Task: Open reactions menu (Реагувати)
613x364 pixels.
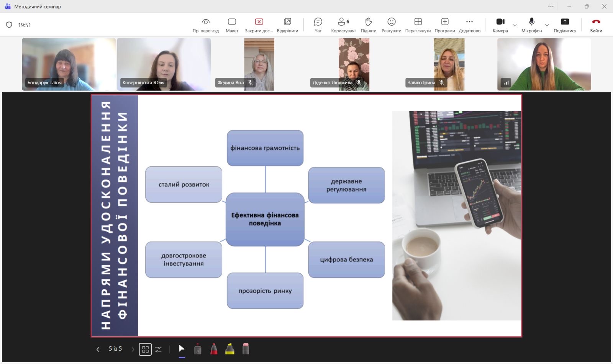Action: tap(391, 25)
